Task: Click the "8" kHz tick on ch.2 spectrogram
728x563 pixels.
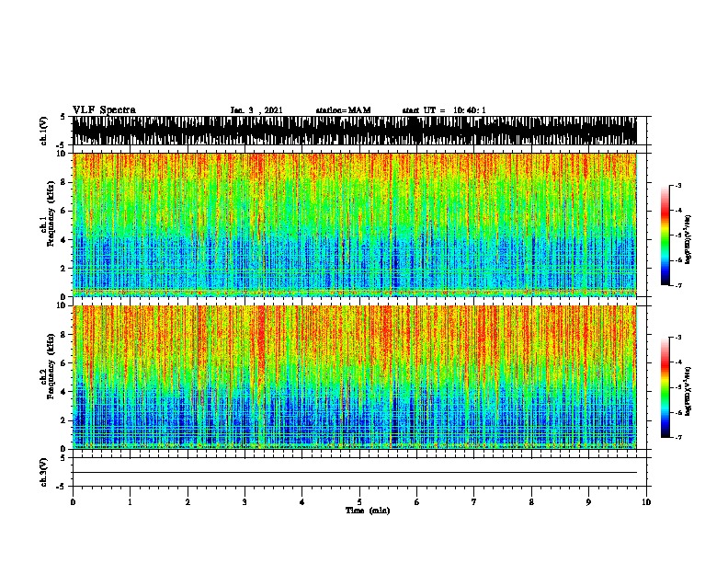Action: click(64, 335)
